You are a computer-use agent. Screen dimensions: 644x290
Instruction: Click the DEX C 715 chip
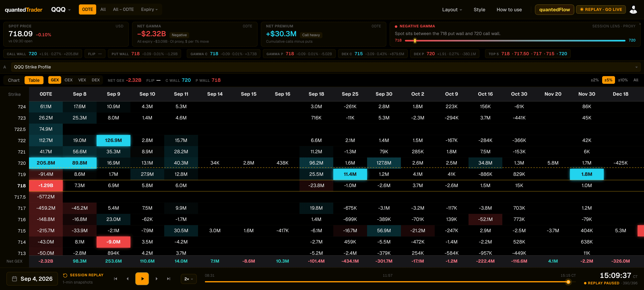[373, 54]
